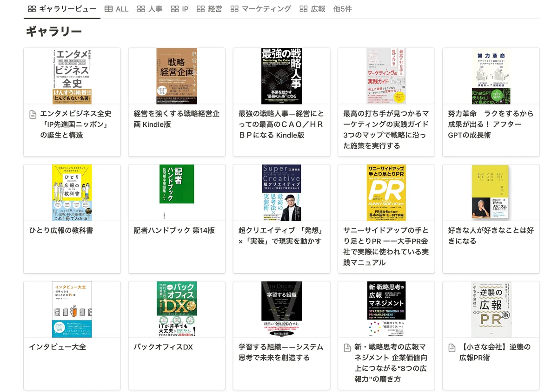Click the gallery icon beside 広報
This screenshot has width=558, height=392.
pyautogui.click(x=304, y=9)
